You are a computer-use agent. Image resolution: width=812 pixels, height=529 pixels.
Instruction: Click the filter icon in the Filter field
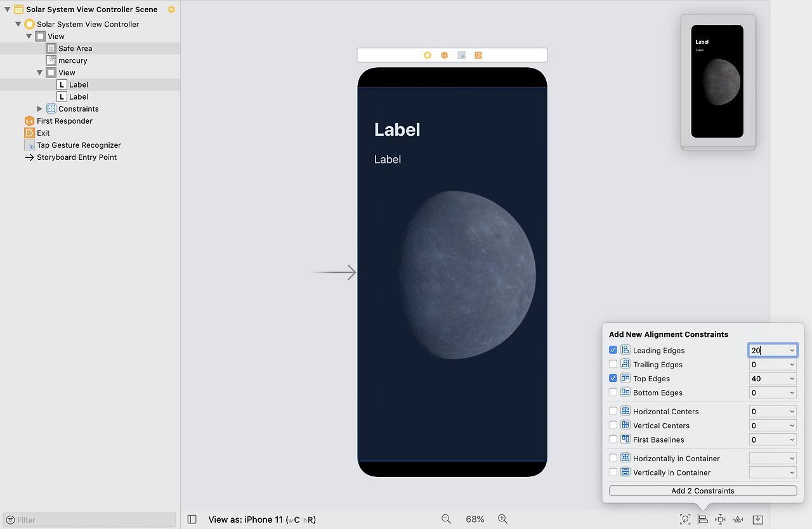click(10, 520)
